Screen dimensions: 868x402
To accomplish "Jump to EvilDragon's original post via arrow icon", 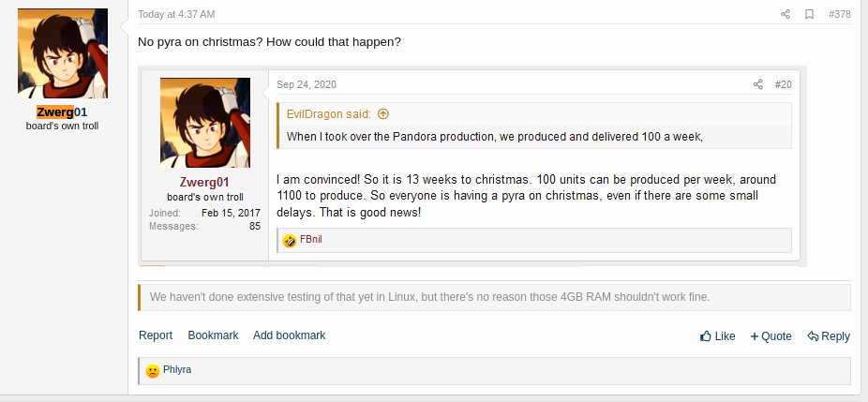I will (x=382, y=114).
